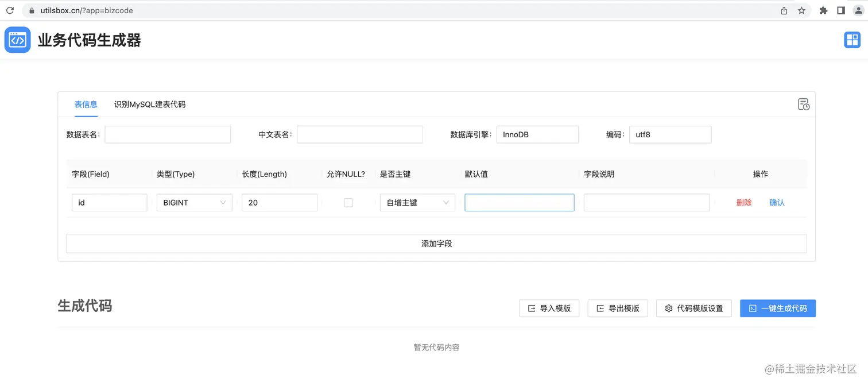Click the 是否主键 column header
The height and width of the screenshot is (386, 868).
(x=396, y=174)
